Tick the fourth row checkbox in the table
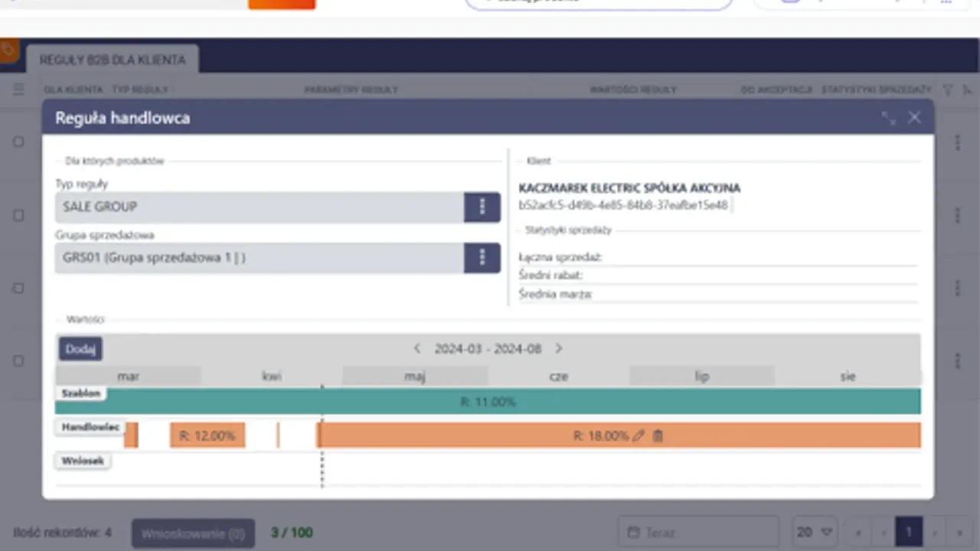Viewport: 980px width, 551px height. pyautogui.click(x=19, y=360)
